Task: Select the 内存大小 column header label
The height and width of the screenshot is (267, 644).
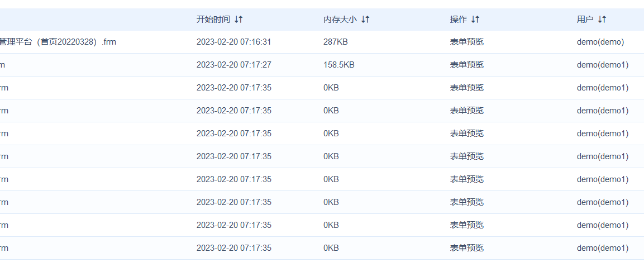Action: click(x=340, y=20)
